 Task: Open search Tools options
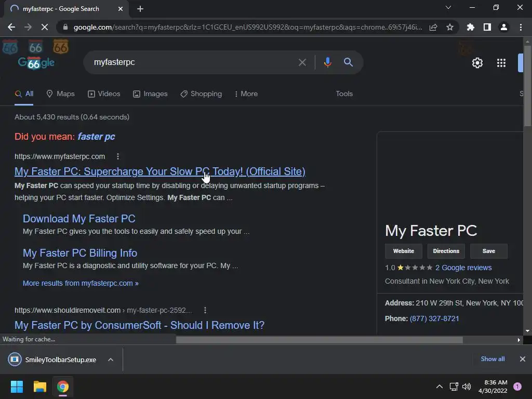pos(344,94)
